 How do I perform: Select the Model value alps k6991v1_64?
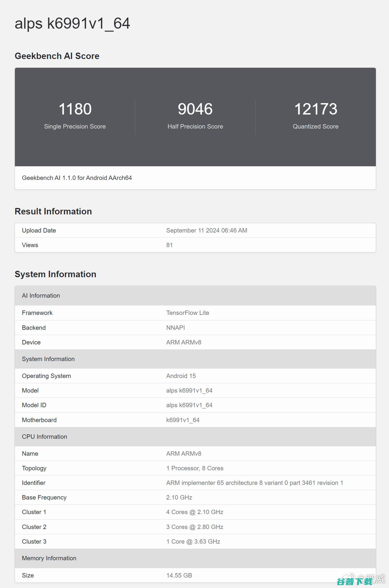pos(189,391)
